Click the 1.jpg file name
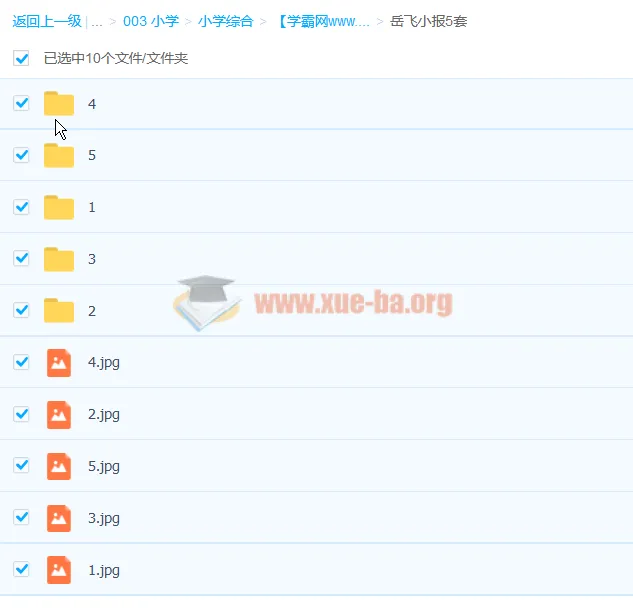The image size is (633, 608). pos(104,570)
